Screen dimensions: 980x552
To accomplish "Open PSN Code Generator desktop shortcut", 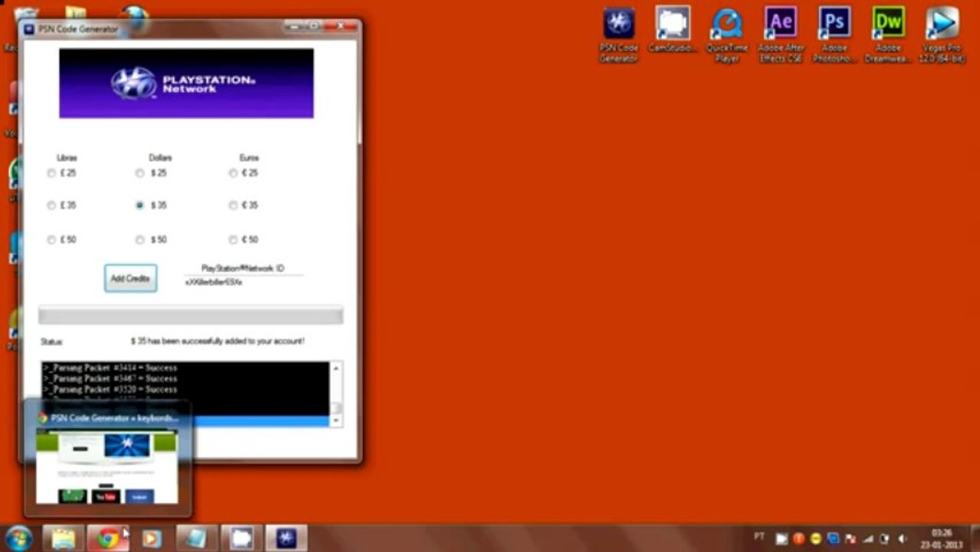I will [x=618, y=35].
